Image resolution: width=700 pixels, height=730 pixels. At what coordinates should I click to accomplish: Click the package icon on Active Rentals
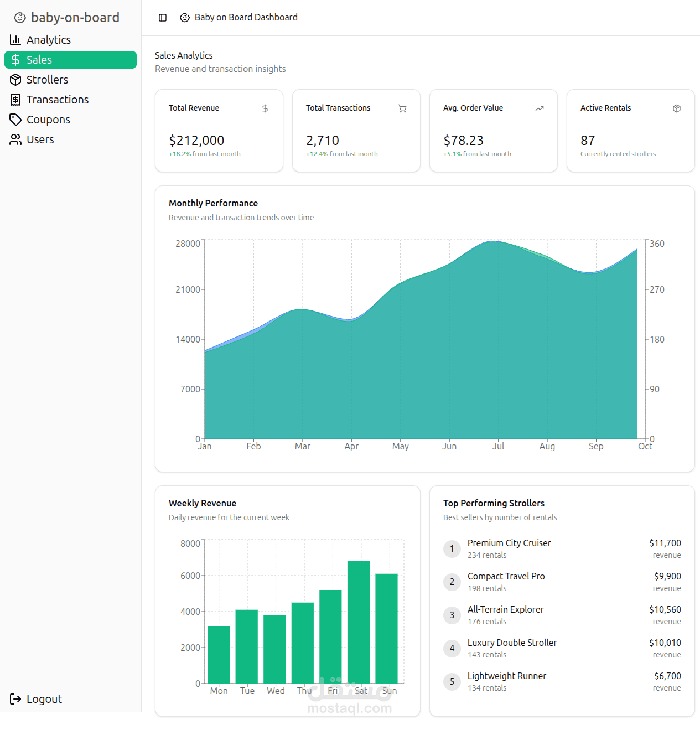pyautogui.click(x=677, y=108)
